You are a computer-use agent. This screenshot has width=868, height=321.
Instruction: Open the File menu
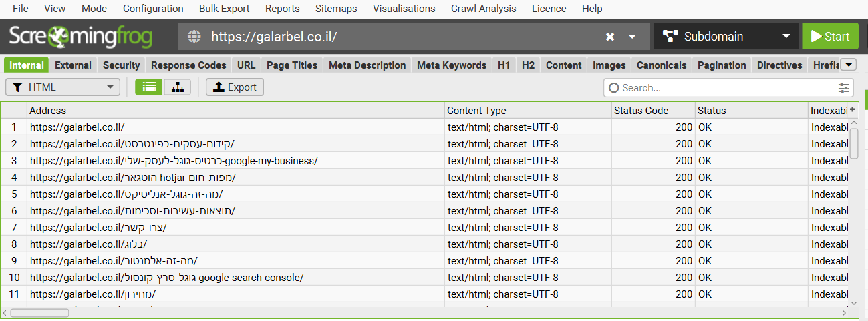[21, 9]
